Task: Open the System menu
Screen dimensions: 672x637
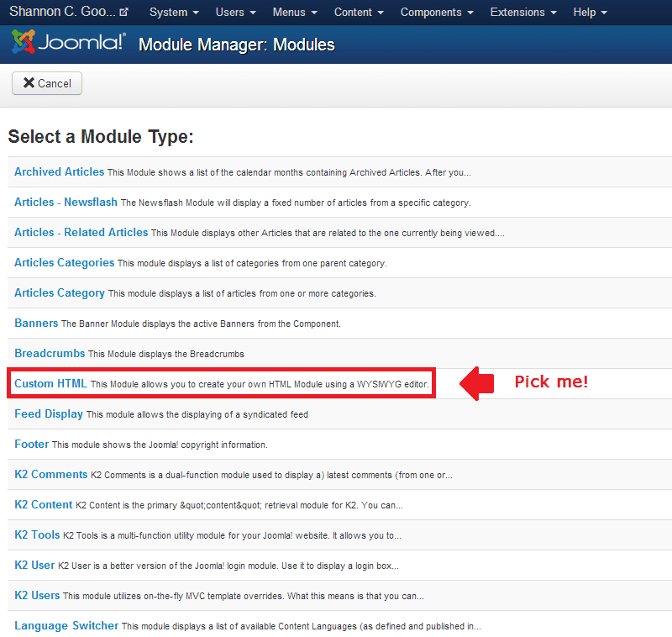Action: [x=174, y=12]
